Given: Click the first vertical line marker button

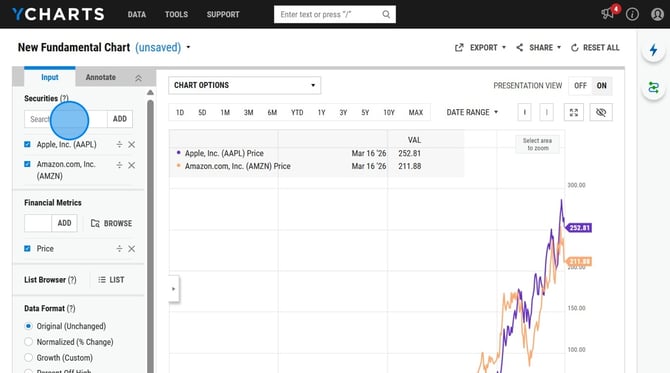Looking at the screenshot, I should pos(525,112).
